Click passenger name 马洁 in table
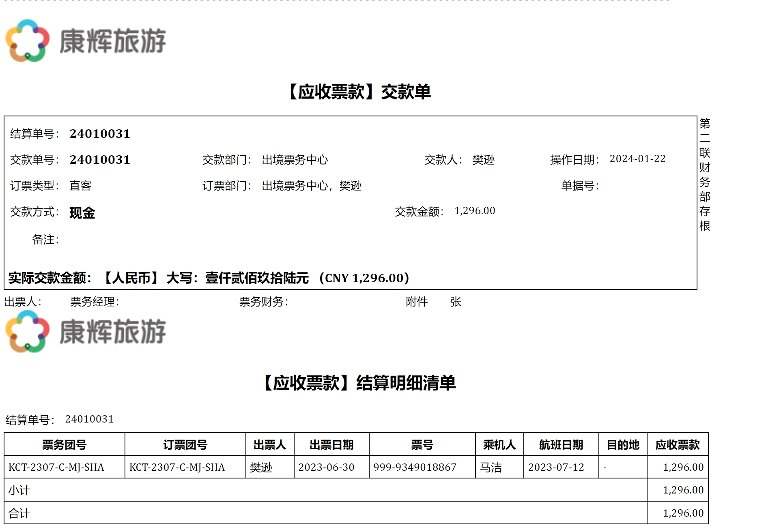The height and width of the screenshot is (532, 766). [491, 468]
